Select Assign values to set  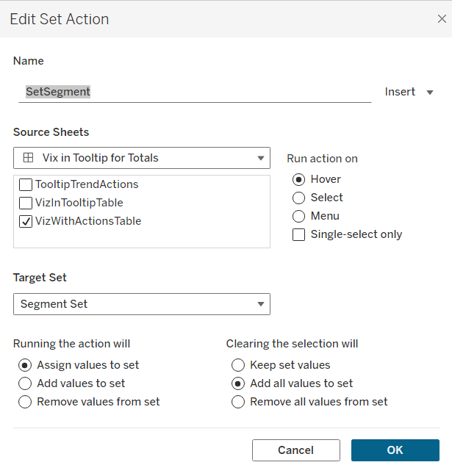[x=25, y=365]
